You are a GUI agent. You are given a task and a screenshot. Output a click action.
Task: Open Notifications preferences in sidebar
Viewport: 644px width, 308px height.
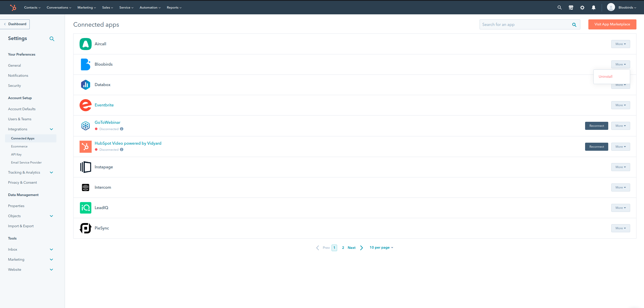point(18,76)
